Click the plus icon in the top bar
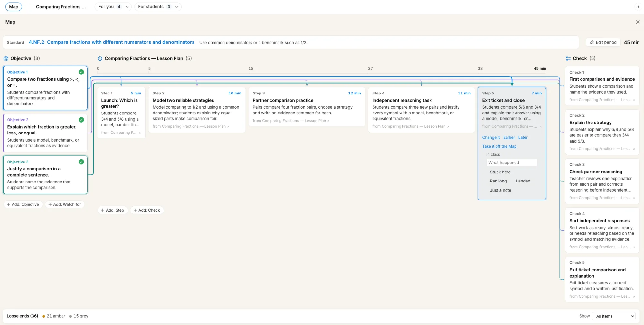Image resolution: width=644 pixels, height=325 pixels. point(638,7)
